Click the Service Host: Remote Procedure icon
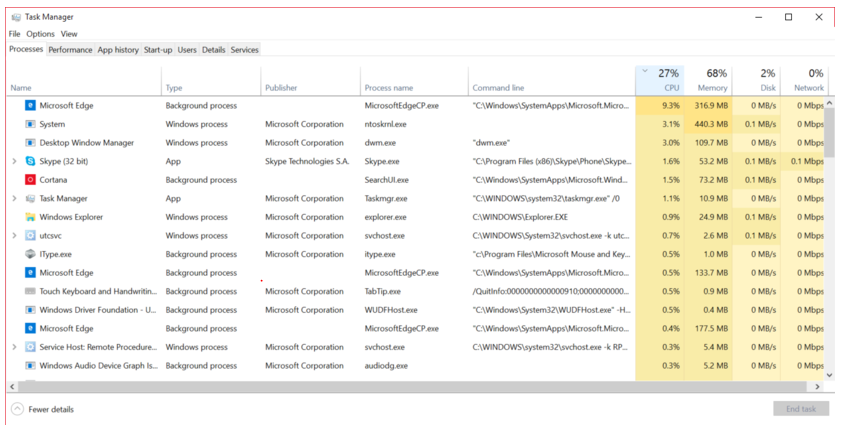This screenshot has height=428, width=865. pyautogui.click(x=30, y=347)
